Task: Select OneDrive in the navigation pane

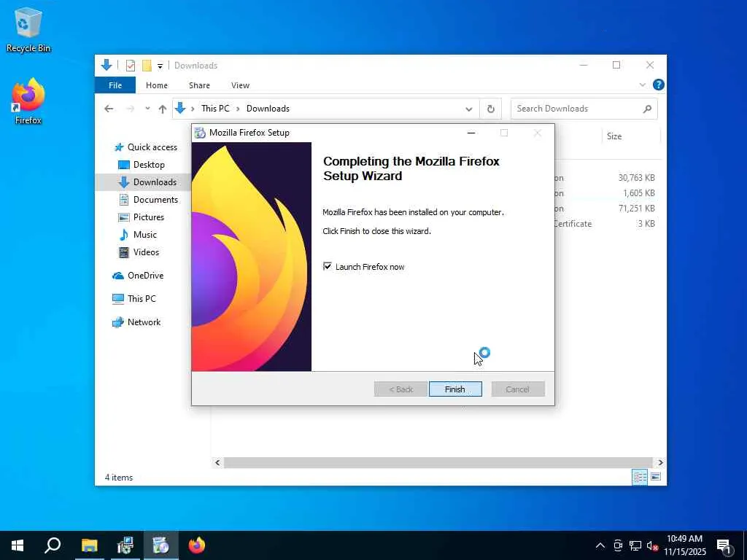Action: pos(138,276)
